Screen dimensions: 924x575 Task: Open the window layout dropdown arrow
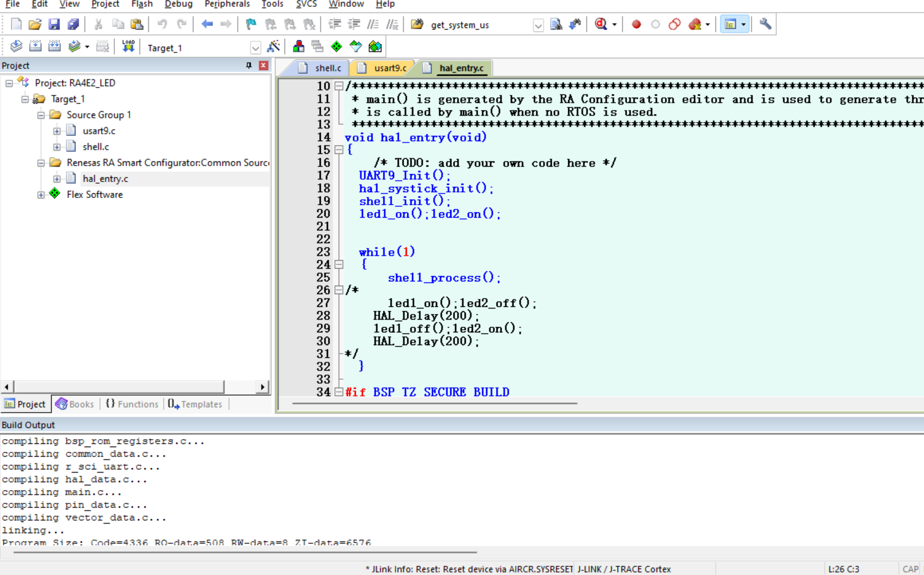[x=743, y=24]
